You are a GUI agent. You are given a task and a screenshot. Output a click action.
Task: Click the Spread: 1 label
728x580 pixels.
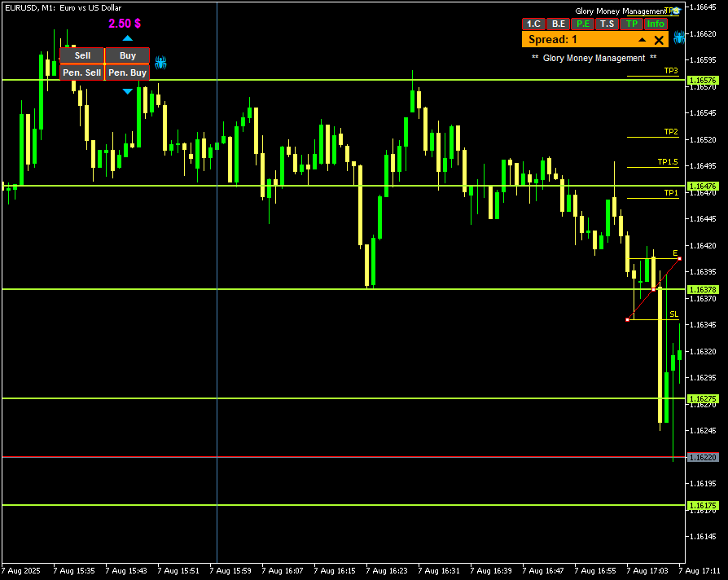552,39
